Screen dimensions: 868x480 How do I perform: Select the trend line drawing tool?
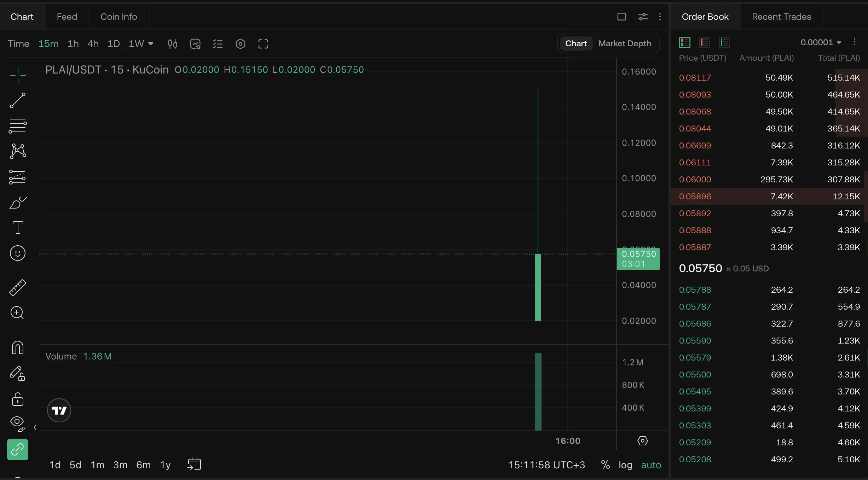(17, 100)
